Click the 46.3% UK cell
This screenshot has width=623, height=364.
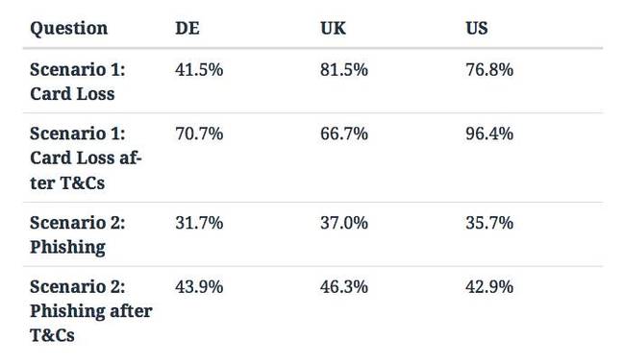pos(344,286)
